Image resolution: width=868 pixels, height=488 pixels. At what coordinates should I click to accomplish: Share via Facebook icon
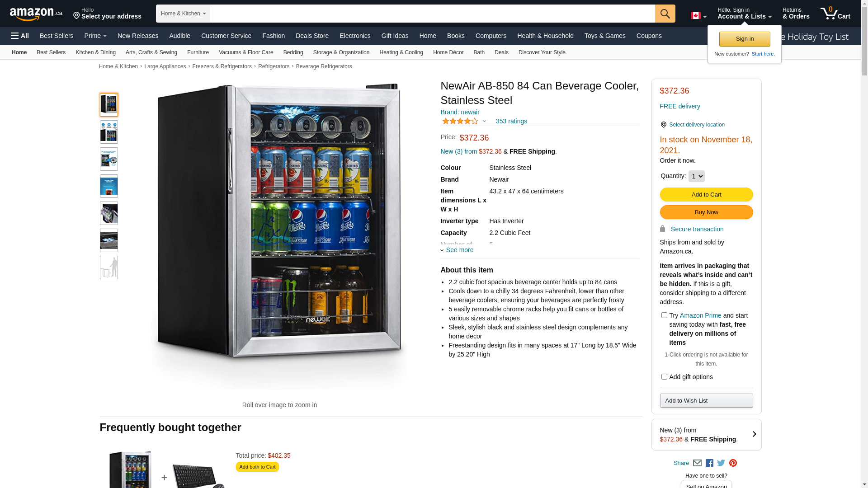coord(709,463)
